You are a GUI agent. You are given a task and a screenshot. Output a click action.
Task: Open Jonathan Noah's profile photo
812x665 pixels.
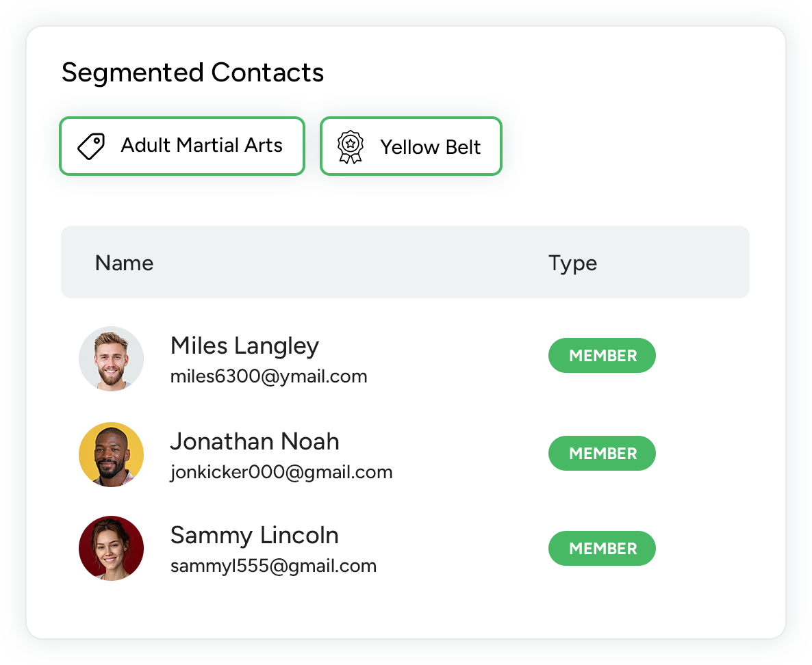[x=111, y=454]
